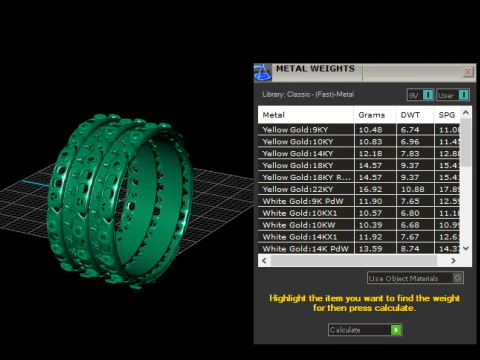Select the White Gold:10KW row
The height and width of the screenshot is (360, 480).
click(x=359, y=225)
